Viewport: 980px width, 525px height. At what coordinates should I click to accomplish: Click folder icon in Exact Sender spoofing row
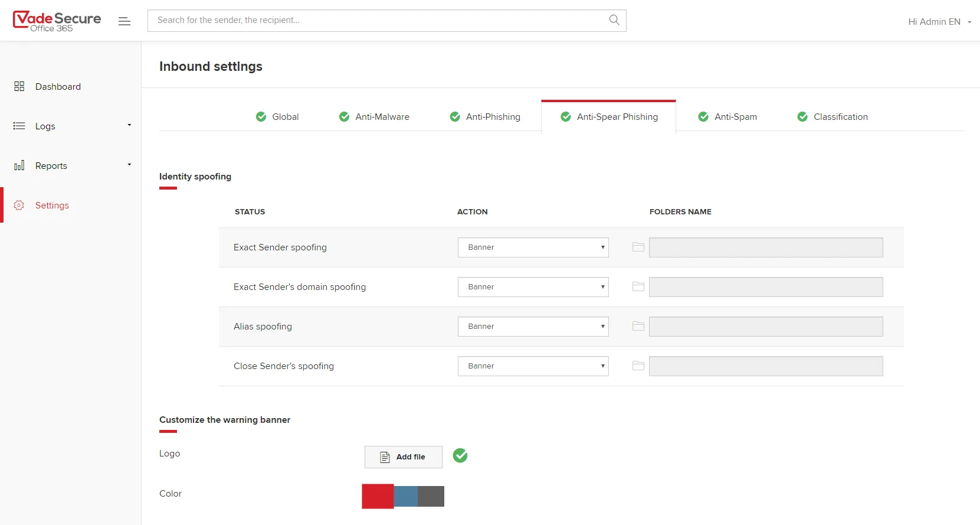(x=638, y=247)
